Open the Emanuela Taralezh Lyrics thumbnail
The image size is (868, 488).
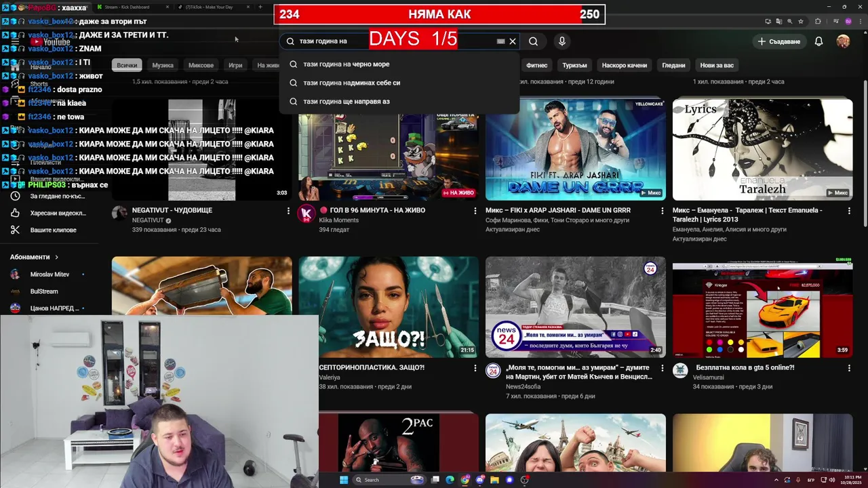click(762, 149)
